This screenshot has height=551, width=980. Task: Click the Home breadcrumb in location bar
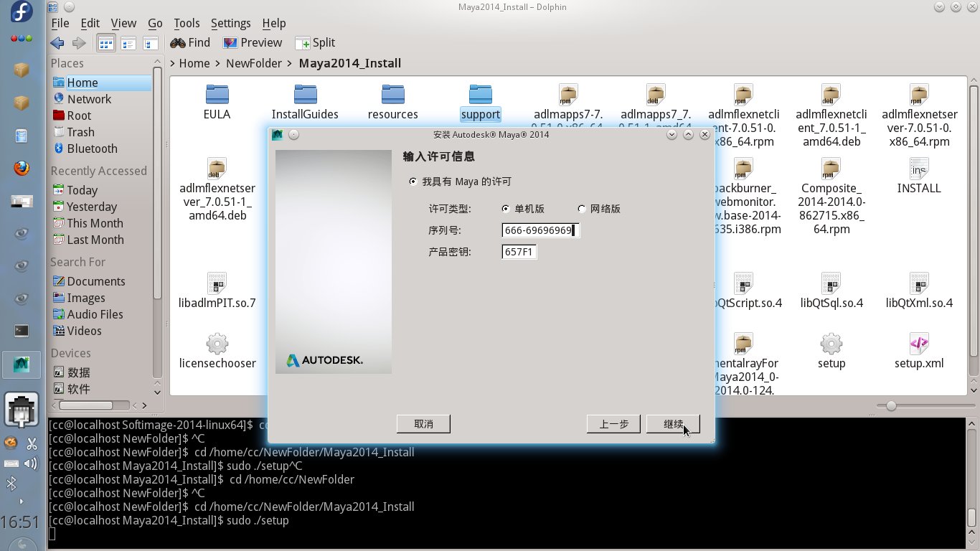pos(194,63)
